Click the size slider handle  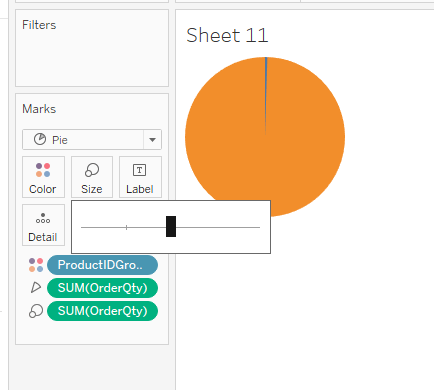[x=171, y=226]
